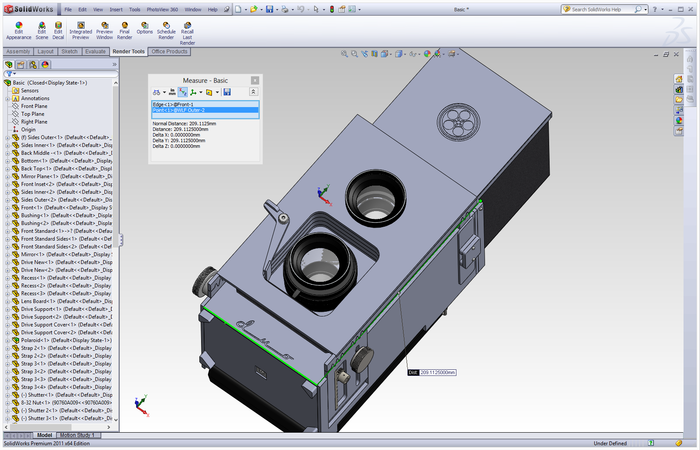Click Recall Last Render

pyautogui.click(x=188, y=33)
